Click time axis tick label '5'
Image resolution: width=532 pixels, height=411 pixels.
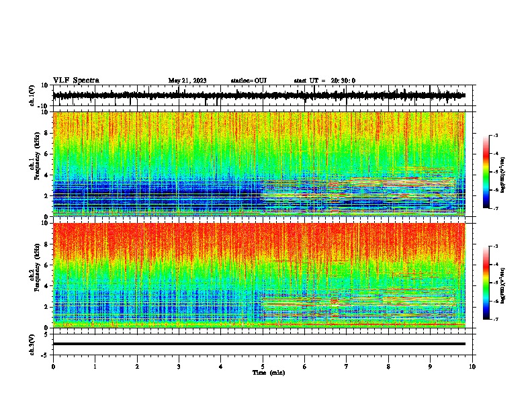click(x=263, y=367)
